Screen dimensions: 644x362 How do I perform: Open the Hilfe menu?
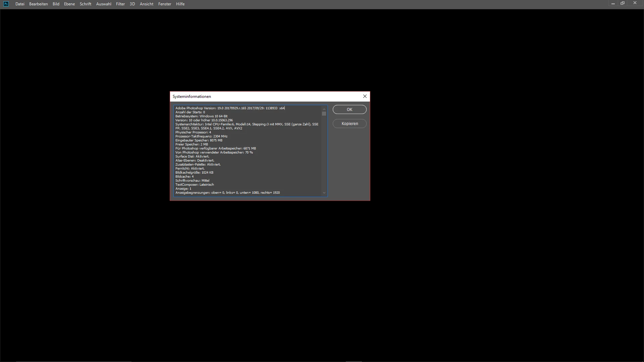point(180,4)
